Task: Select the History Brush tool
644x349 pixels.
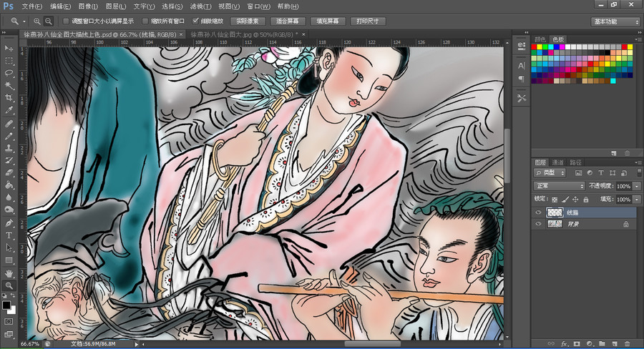Action: [9, 160]
